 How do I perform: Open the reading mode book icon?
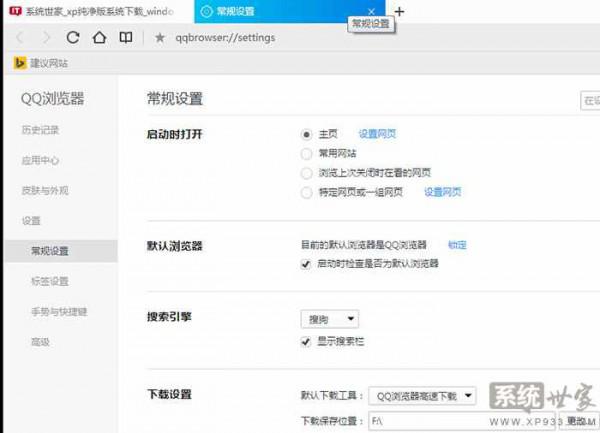tap(126, 37)
